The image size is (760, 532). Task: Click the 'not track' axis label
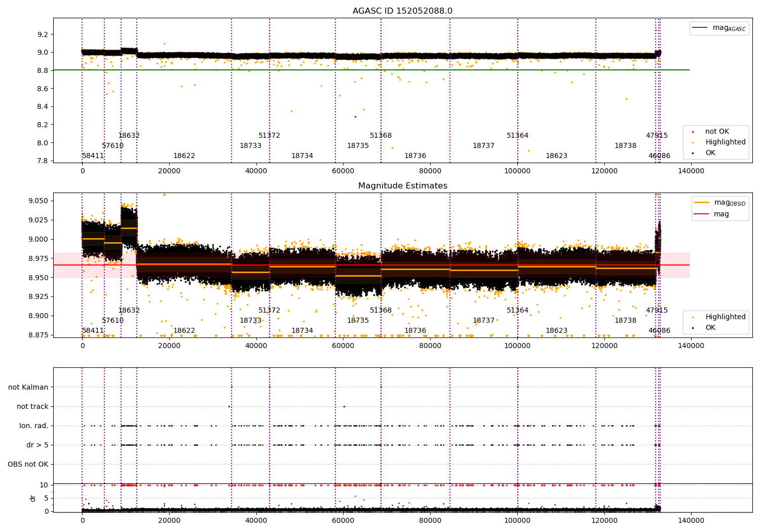pos(32,407)
